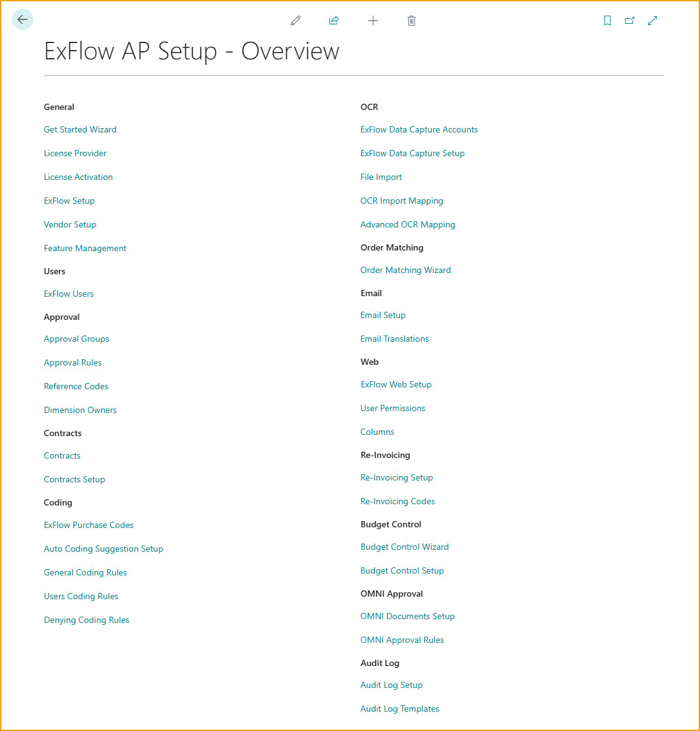
Task: Open ExFlow Users page
Action: pos(69,294)
